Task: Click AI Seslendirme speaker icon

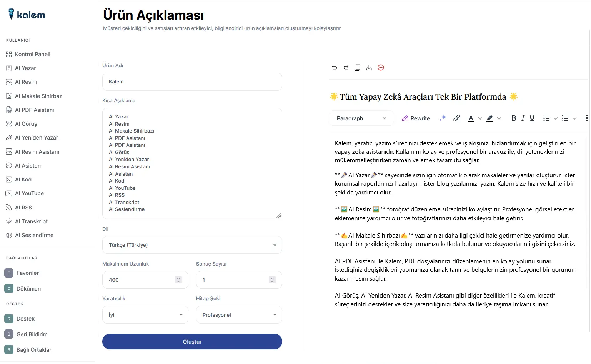Action: pos(9,235)
